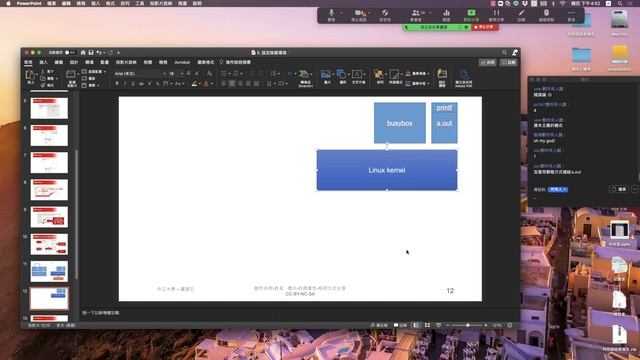640x360 pixels.
Task: Click the Save icon in the title bar
Action: pos(91,53)
